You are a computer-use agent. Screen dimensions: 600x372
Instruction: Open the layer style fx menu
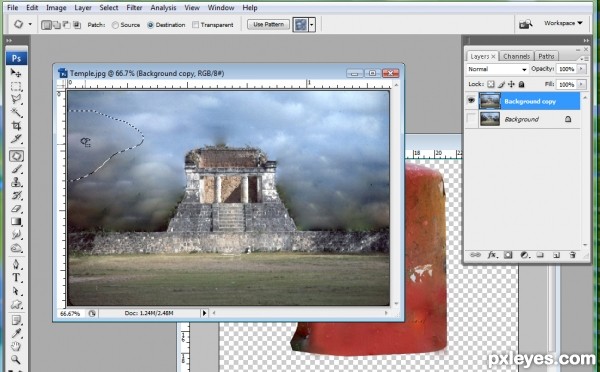491,255
